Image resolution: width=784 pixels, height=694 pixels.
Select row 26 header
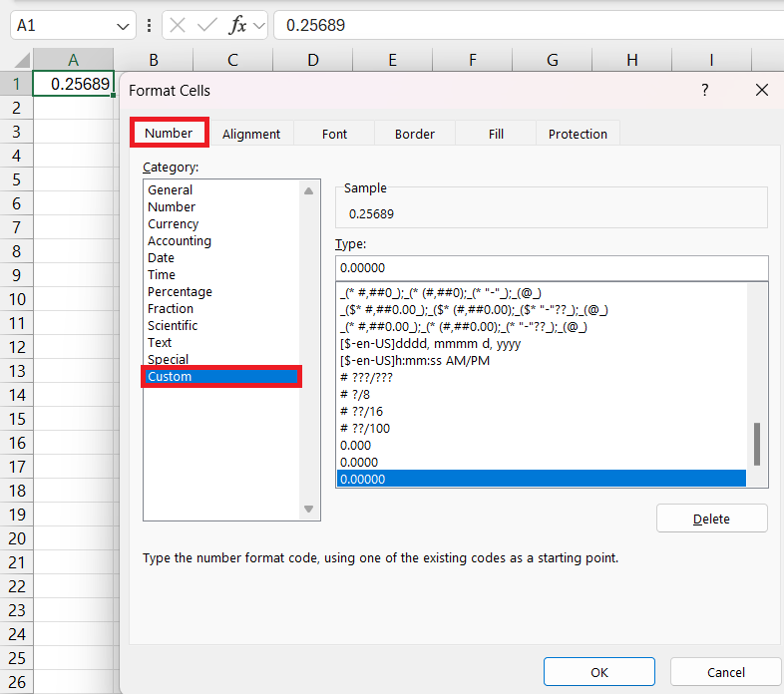click(16, 682)
